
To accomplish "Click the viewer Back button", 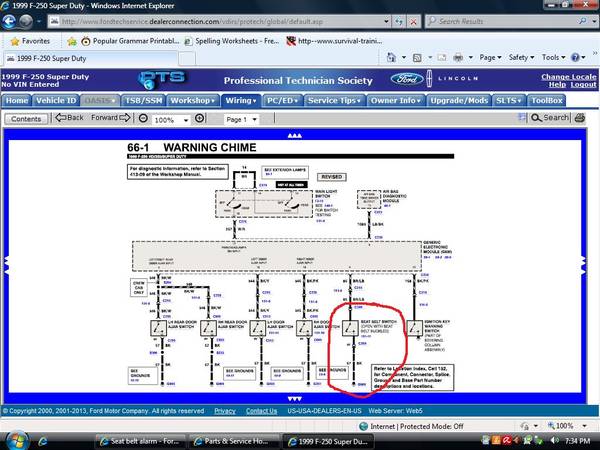I will (x=69, y=118).
